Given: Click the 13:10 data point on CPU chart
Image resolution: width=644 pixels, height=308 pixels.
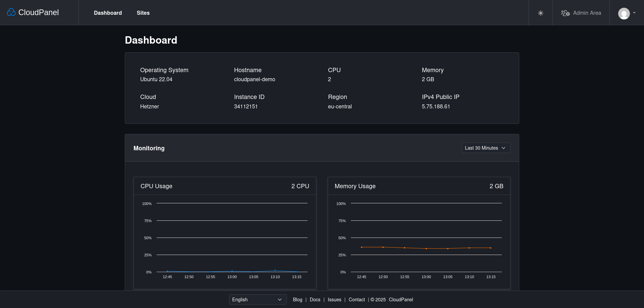Looking at the screenshot, I should [x=275, y=270].
